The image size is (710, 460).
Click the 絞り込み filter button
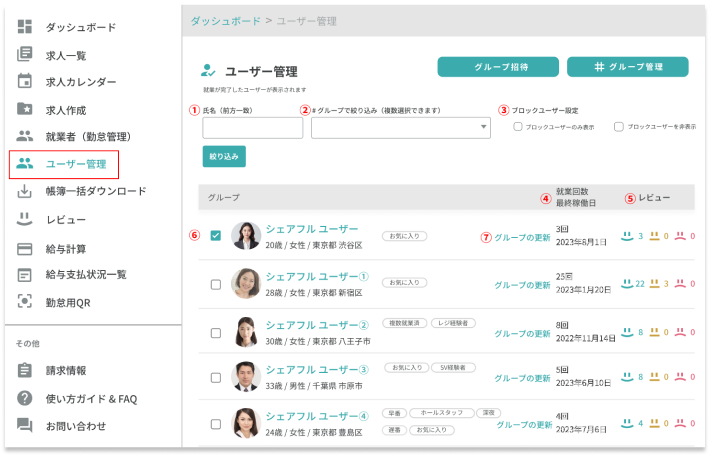tap(224, 157)
